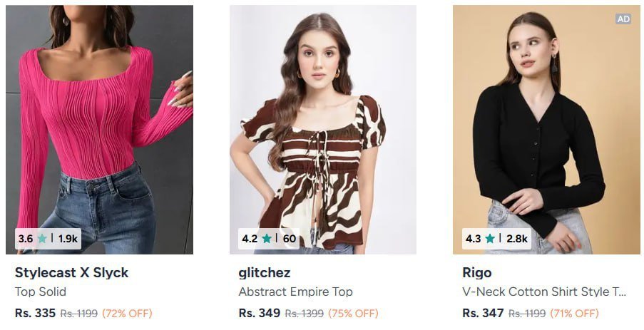Open the glitchez Abstract Empire Top image
The height and width of the screenshot is (330, 644).
click(x=323, y=130)
